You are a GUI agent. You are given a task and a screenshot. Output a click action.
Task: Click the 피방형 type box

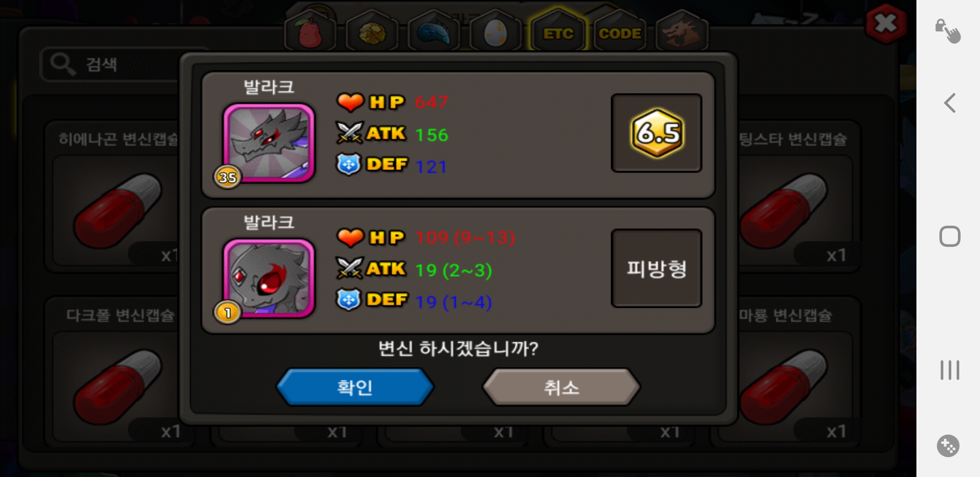657,268
